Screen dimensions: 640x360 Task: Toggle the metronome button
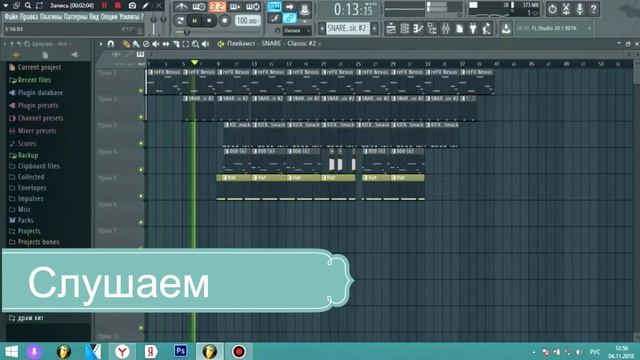181,7
